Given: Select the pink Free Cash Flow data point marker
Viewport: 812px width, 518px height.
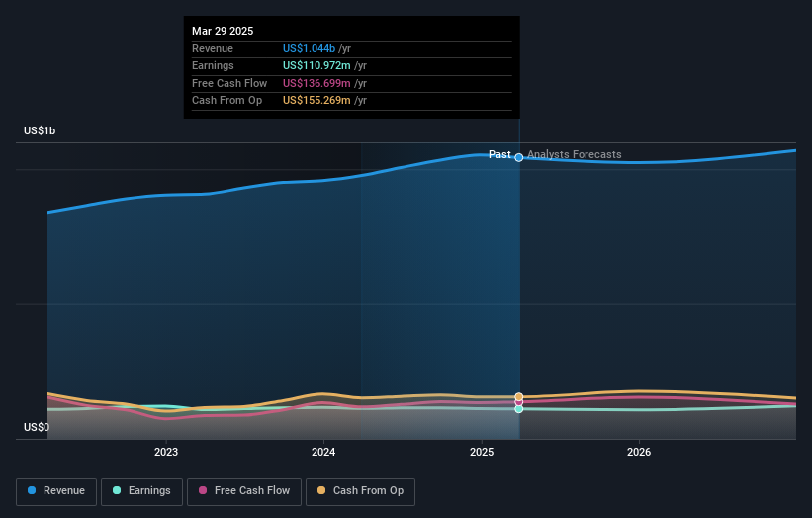Looking at the screenshot, I should tap(519, 402).
